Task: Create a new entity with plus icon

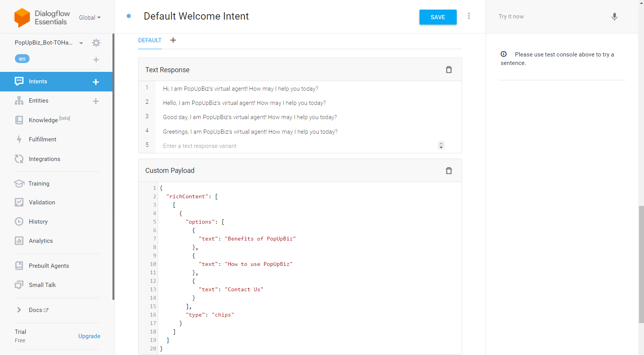Action: [96, 101]
